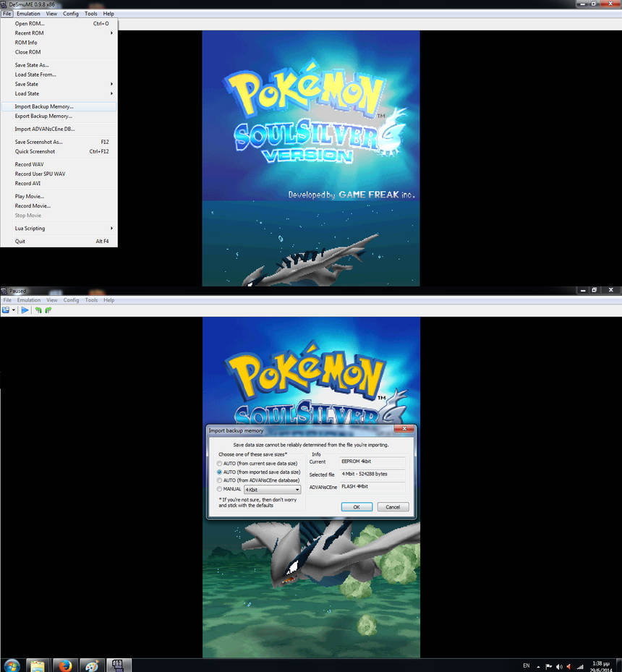Choose Open ROM... from File menu
This screenshot has height=672, width=622.
click(59, 24)
